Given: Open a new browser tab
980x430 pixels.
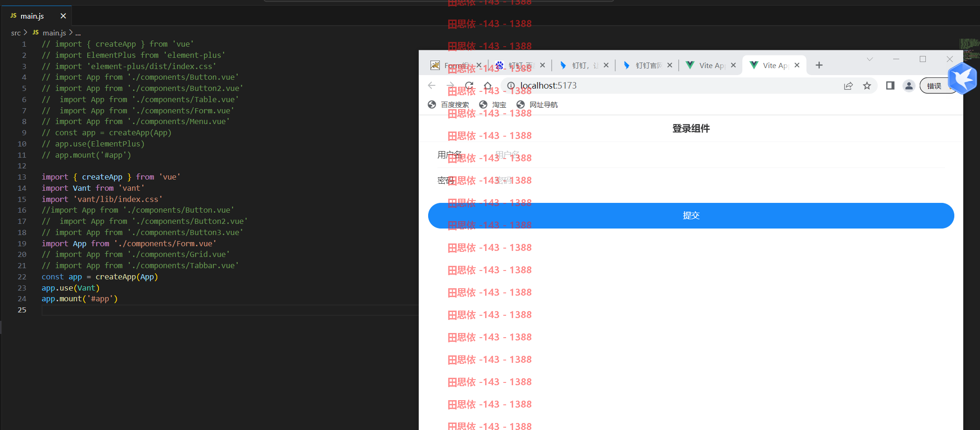Looking at the screenshot, I should (819, 65).
